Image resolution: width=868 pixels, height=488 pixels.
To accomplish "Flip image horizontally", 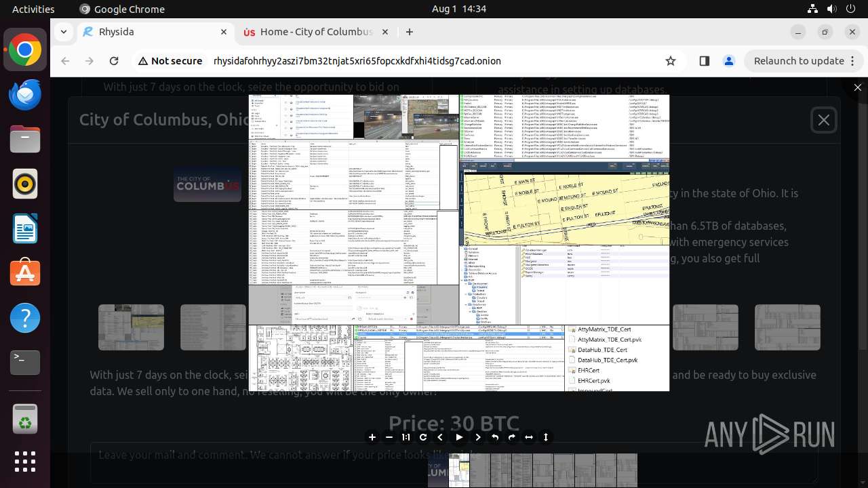I will (529, 437).
